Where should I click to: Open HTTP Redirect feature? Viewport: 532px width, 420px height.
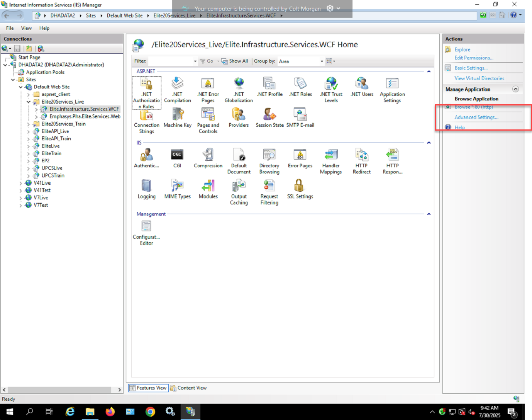[x=362, y=162]
